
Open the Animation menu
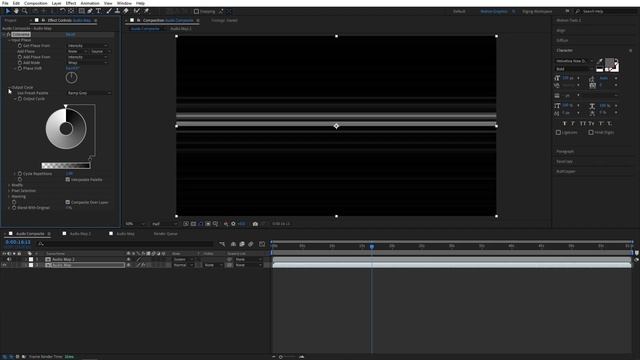tap(90, 3)
